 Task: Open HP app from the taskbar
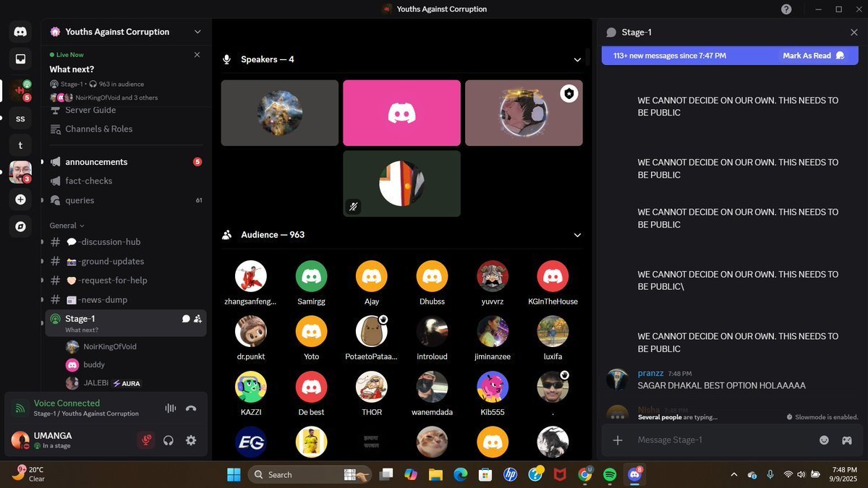coord(510,475)
